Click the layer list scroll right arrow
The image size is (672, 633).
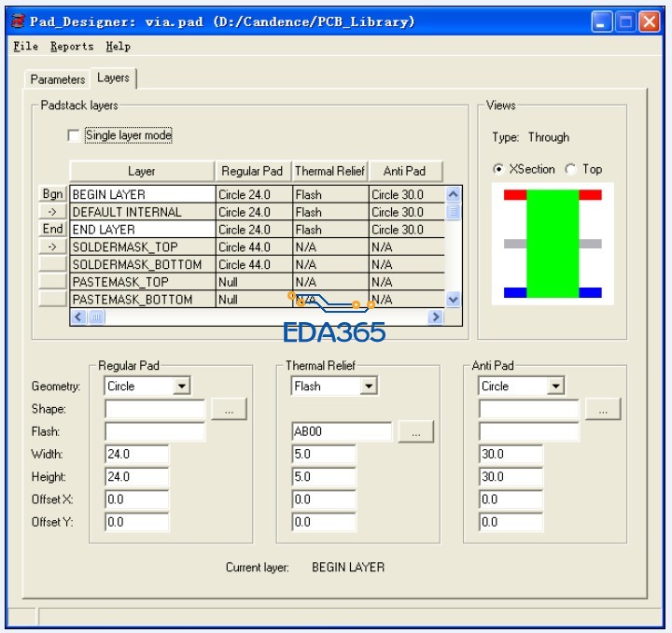(x=436, y=316)
